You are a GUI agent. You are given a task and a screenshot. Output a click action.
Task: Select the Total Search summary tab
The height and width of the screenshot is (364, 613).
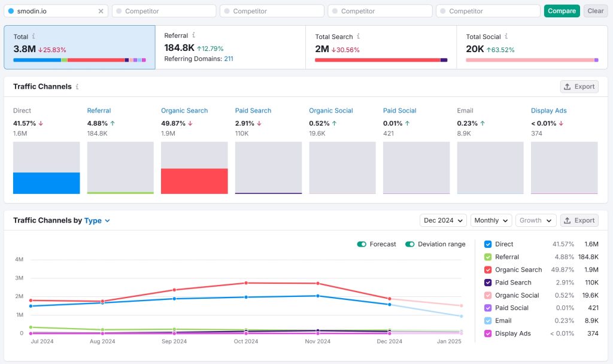381,47
